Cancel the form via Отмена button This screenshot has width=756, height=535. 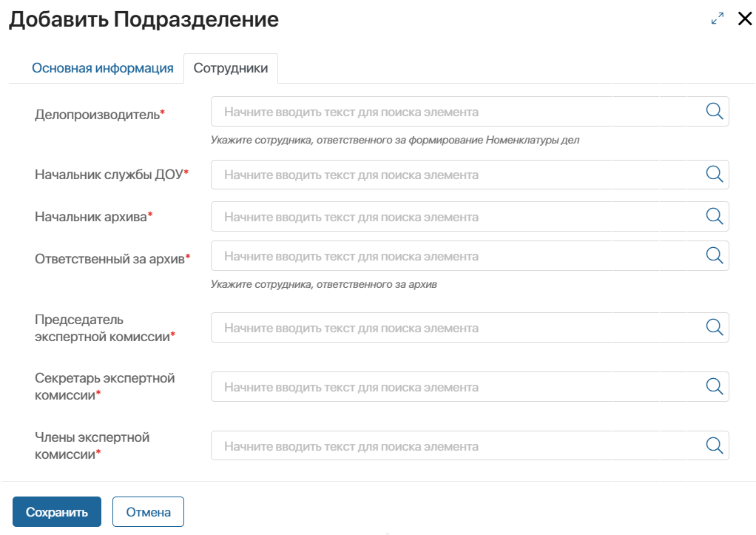[x=148, y=511]
